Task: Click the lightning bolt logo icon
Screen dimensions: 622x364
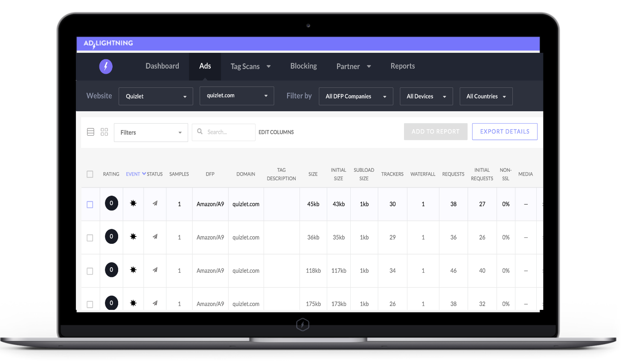Action: pos(106,66)
